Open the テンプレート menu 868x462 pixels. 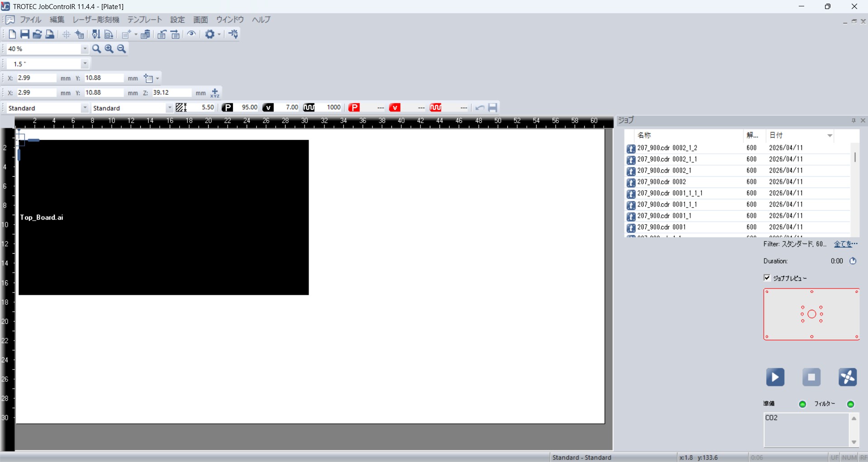145,19
